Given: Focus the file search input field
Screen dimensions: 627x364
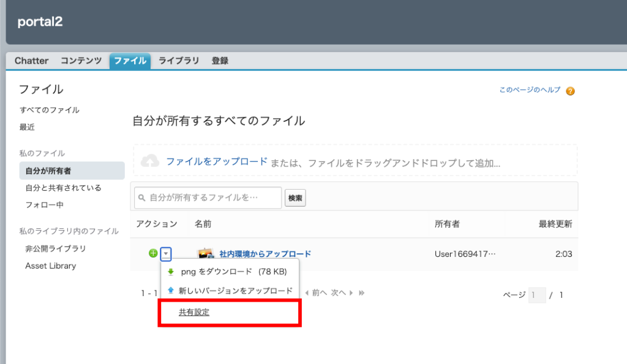Looking at the screenshot, I should click(x=208, y=198).
